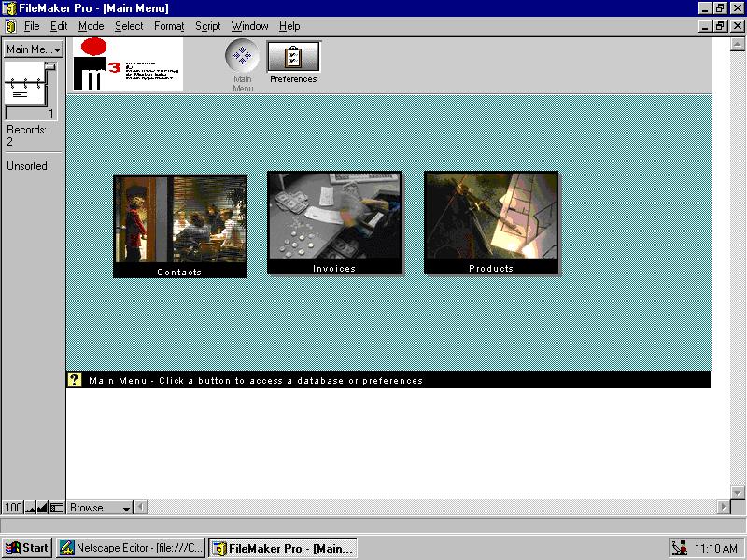Open the Contacts database thumbnail
This screenshot has width=747, height=560.
pos(179,225)
